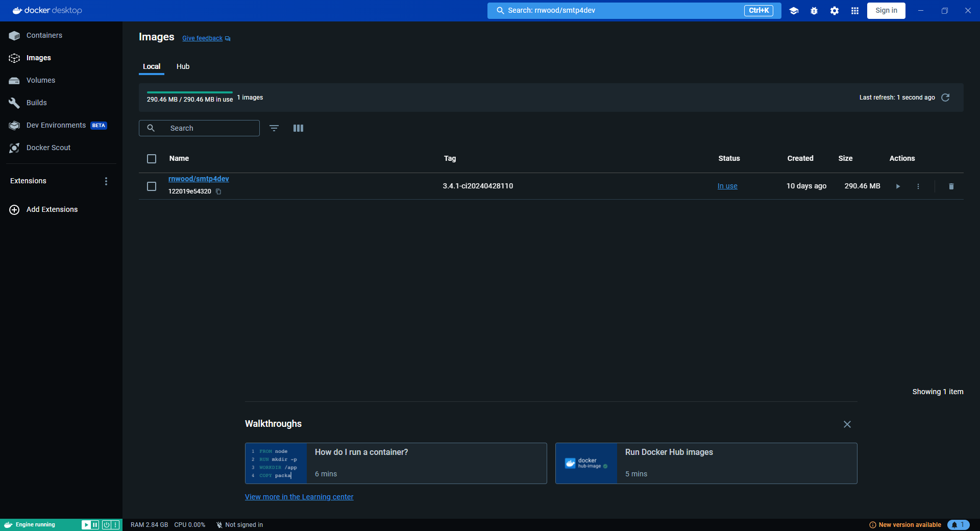This screenshot has width=980, height=531.
Task: Pause the Docker engine
Action: click(x=95, y=525)
